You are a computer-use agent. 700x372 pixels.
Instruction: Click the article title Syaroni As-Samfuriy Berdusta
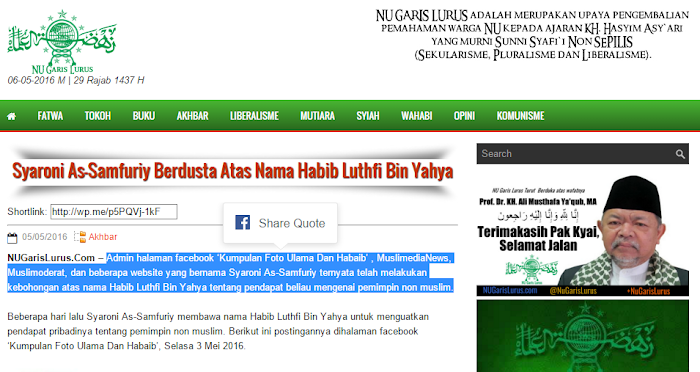click(233, 171)
